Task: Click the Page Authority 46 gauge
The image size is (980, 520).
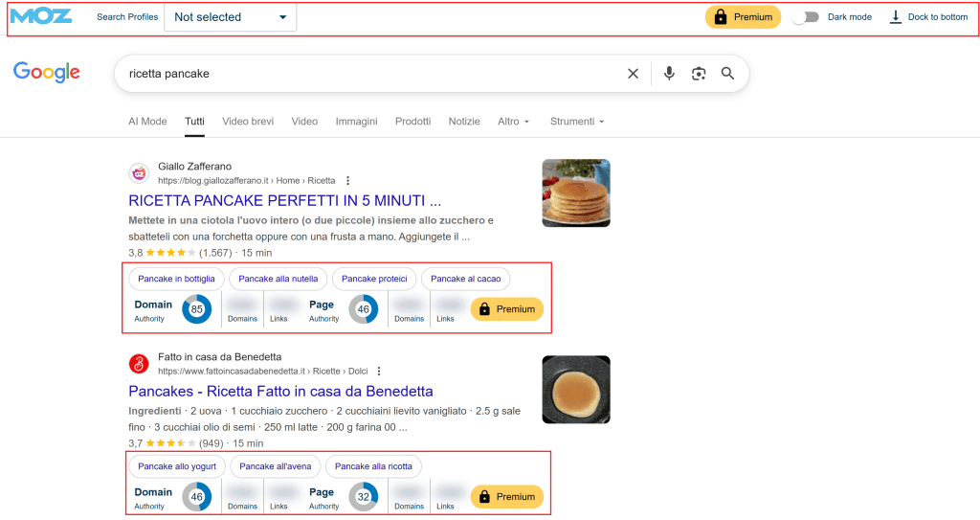Action: 363,309
